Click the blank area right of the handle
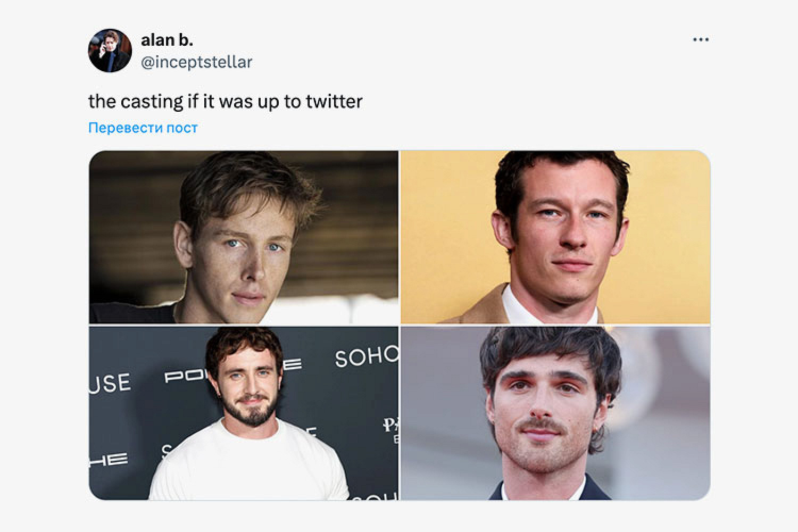The width and height of the screenshot is (798, 532). (x=468, y=62)
